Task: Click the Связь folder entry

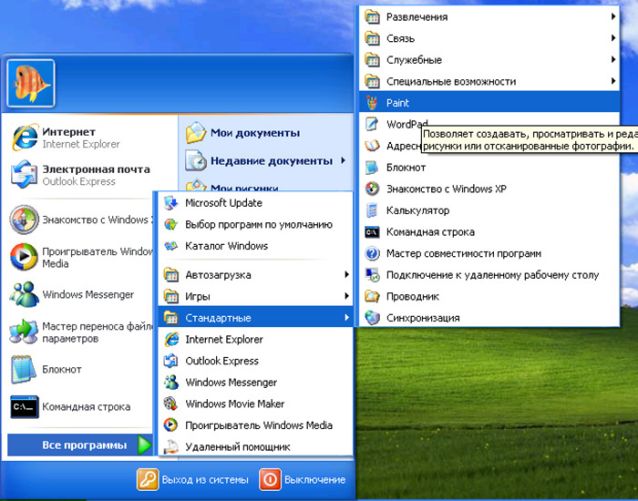Action: pyautogui.click(x=489, y=38)
